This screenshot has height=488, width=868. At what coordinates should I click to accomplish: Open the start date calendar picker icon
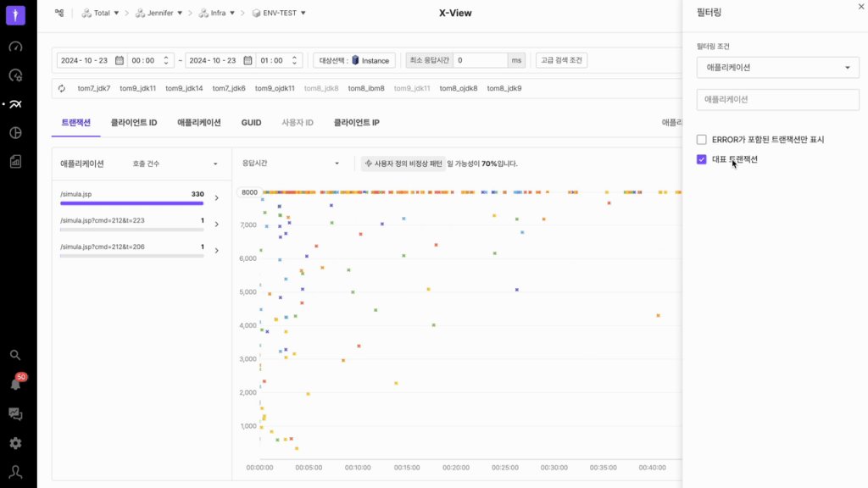point(120,60)
